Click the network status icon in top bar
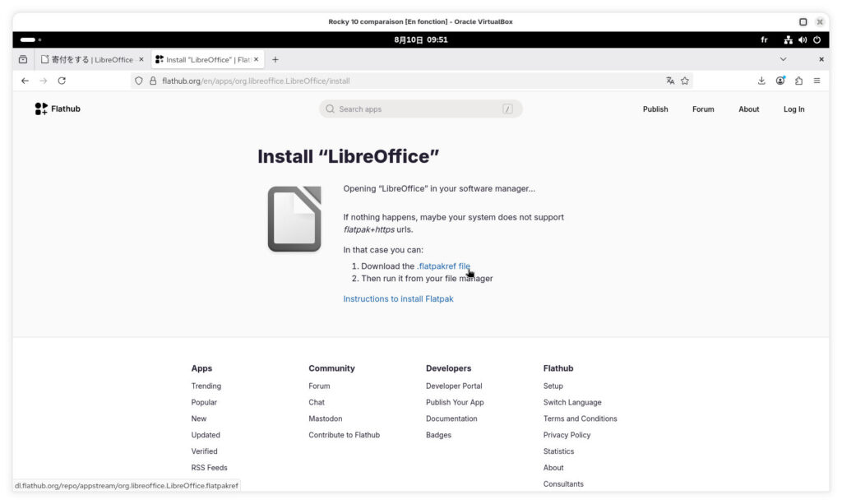The image size is (842, 504). pos(788,39)
